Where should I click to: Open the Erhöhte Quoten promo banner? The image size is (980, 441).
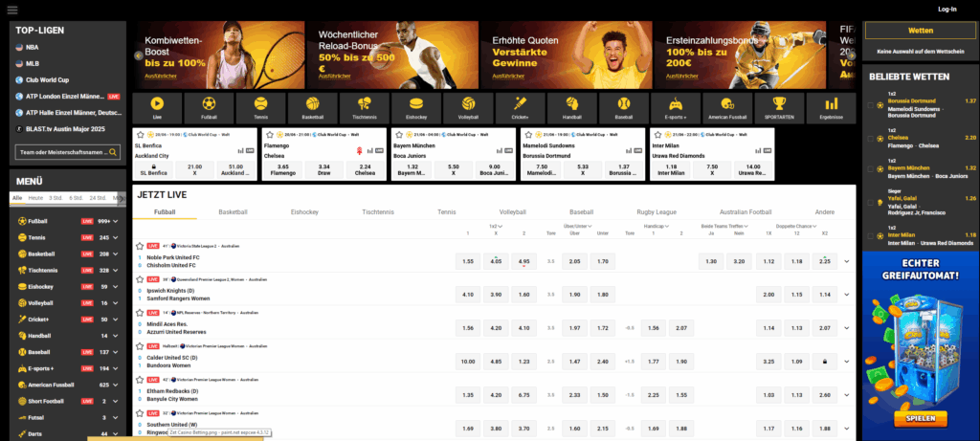(566, 55)
